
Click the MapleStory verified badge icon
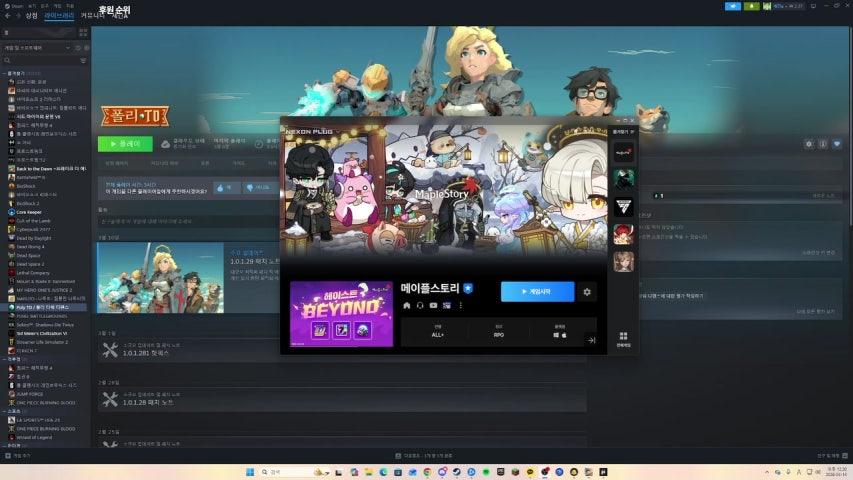pos(468,288)
